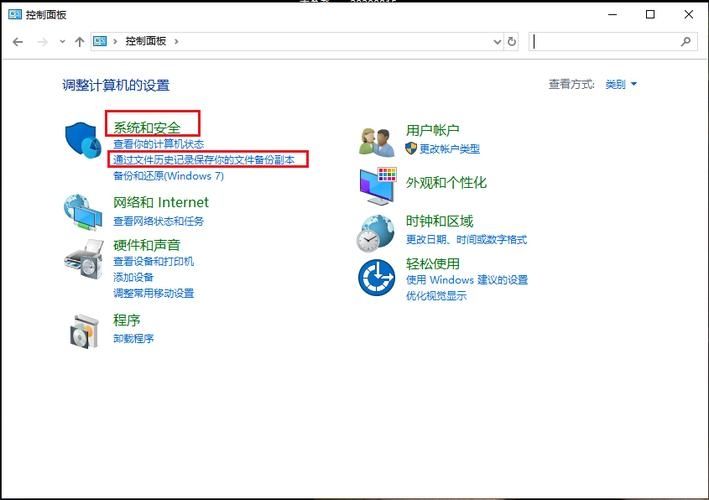Open 轻松使用 category
This screenshot has height=500, width=709.
pos(433,264)
